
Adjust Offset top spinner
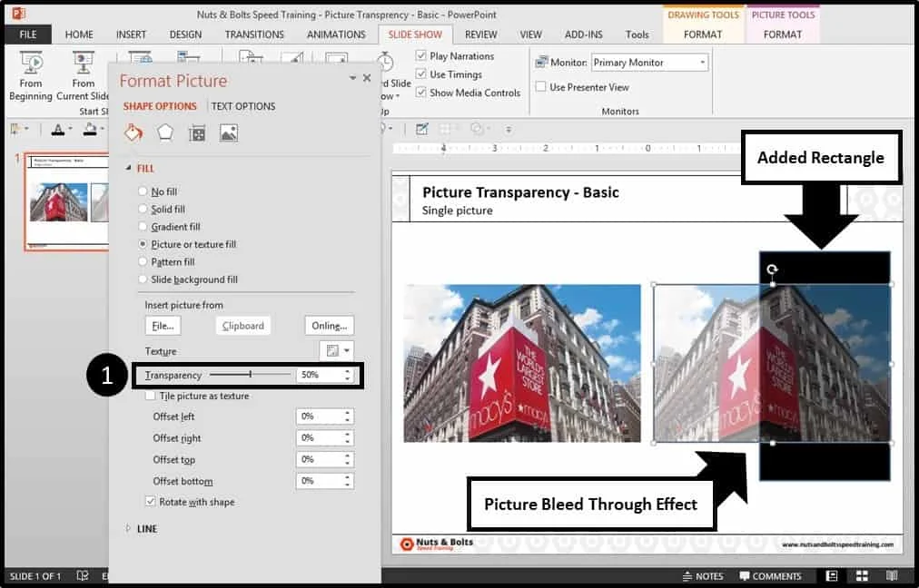point(348,460)
